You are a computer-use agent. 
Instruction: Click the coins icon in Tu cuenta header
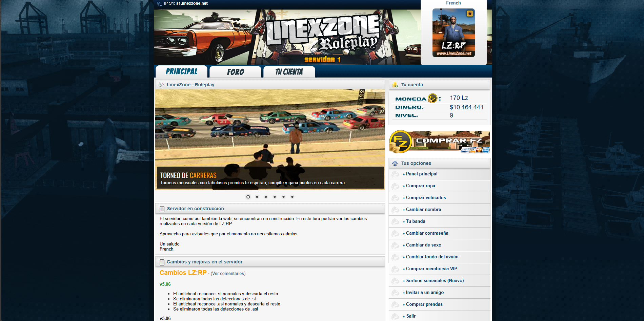click(x=395, y=85)
